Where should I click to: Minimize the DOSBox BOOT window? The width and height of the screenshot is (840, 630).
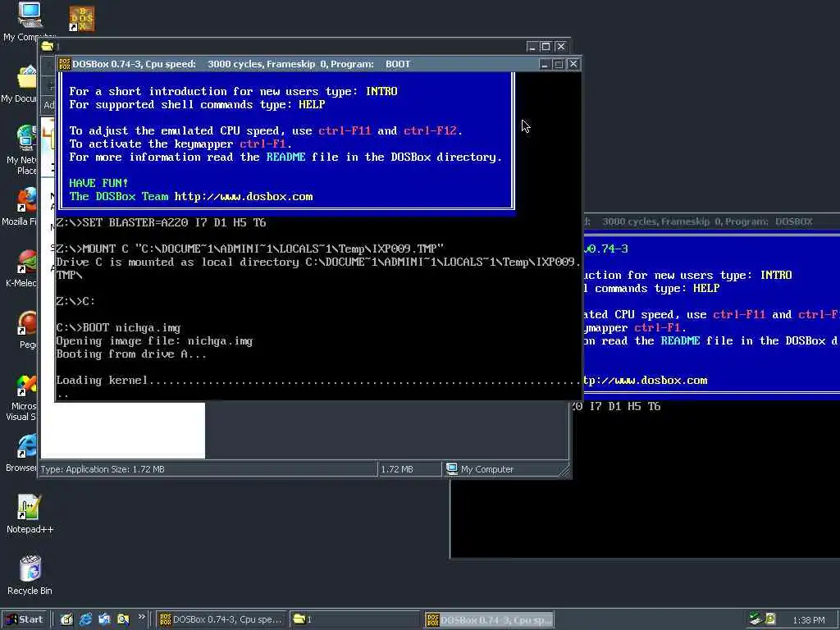(x=545, y=64)
